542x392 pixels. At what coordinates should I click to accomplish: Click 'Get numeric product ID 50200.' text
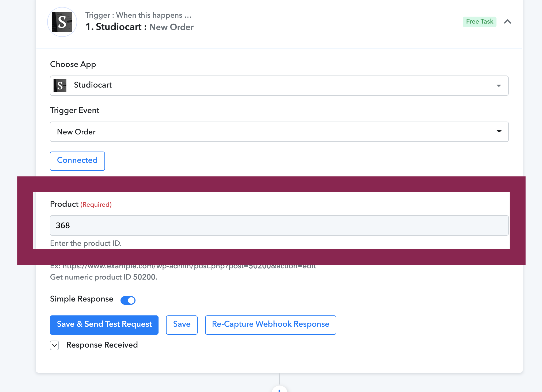(104, 277)
